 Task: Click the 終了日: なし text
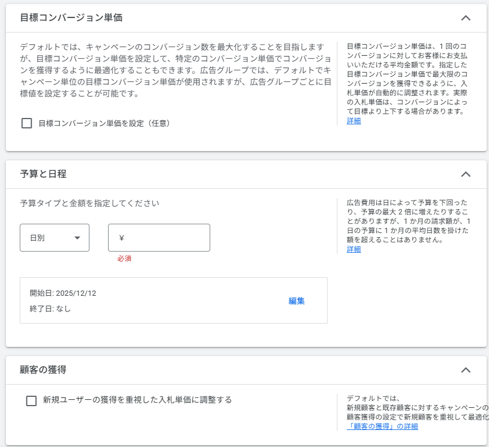50,309
